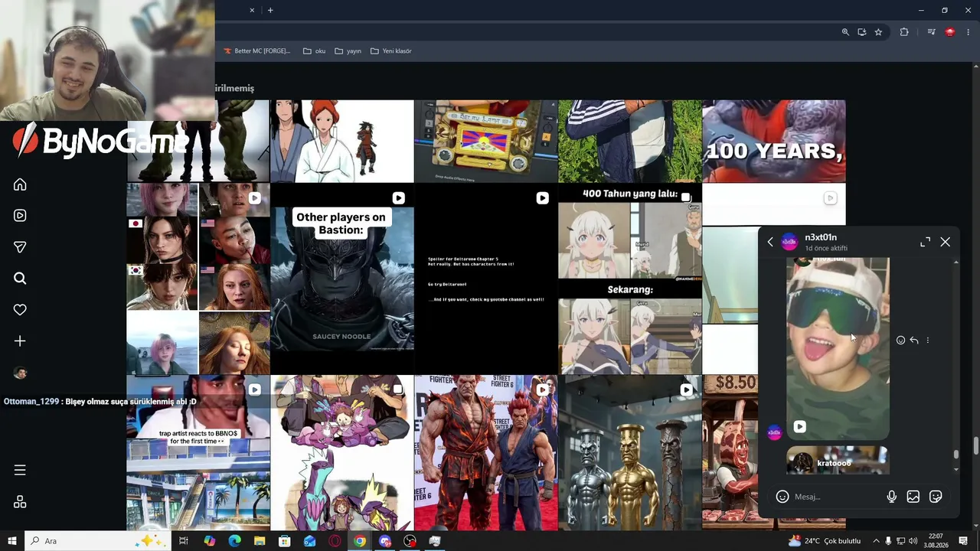980x551 pixels.
Task: Open File Explorer from the taskbar
Action: click(260, 541)
